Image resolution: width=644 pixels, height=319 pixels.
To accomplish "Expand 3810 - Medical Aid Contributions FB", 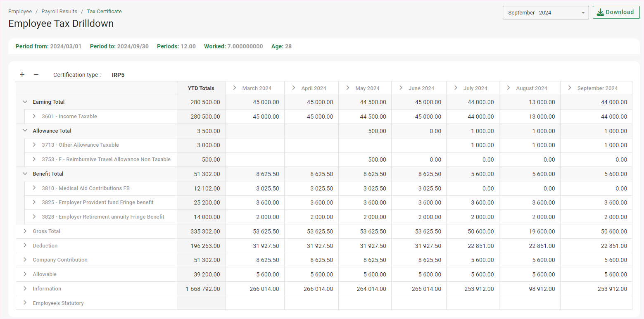I will click(x=34, y=188).
